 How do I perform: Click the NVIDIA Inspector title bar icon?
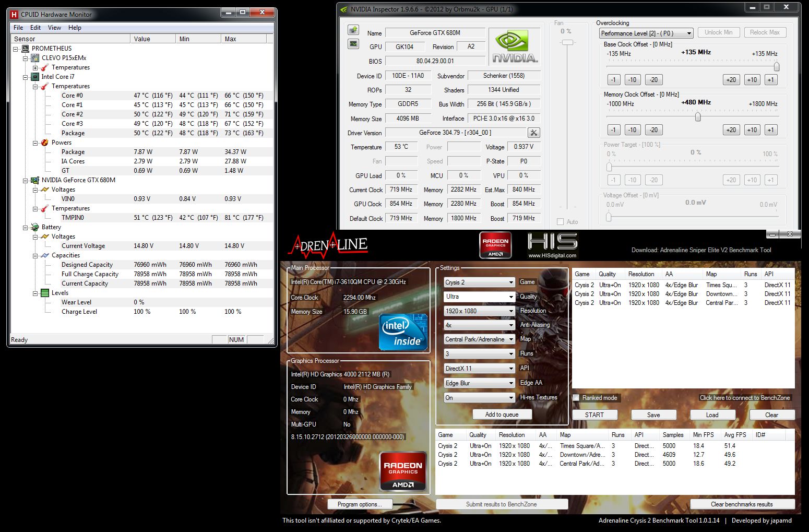(344, 9)
